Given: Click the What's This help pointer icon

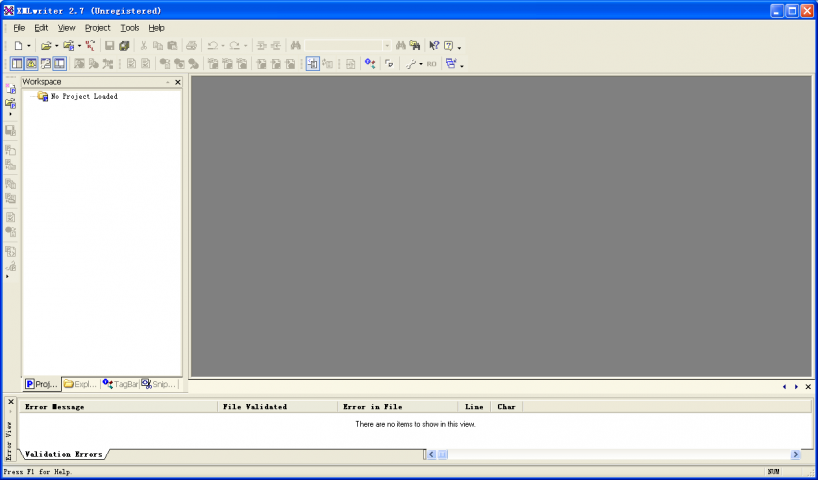Looking at the screenshot, I should tap(434, 46).
